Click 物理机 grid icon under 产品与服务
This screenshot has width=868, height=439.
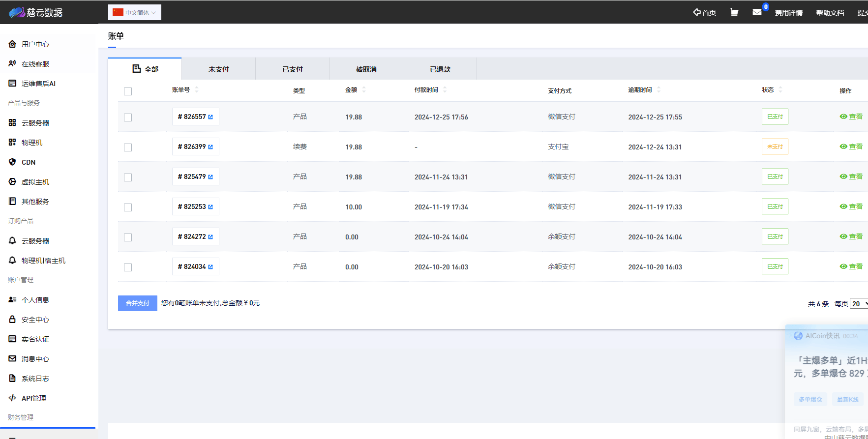click(x=12, y=143)
